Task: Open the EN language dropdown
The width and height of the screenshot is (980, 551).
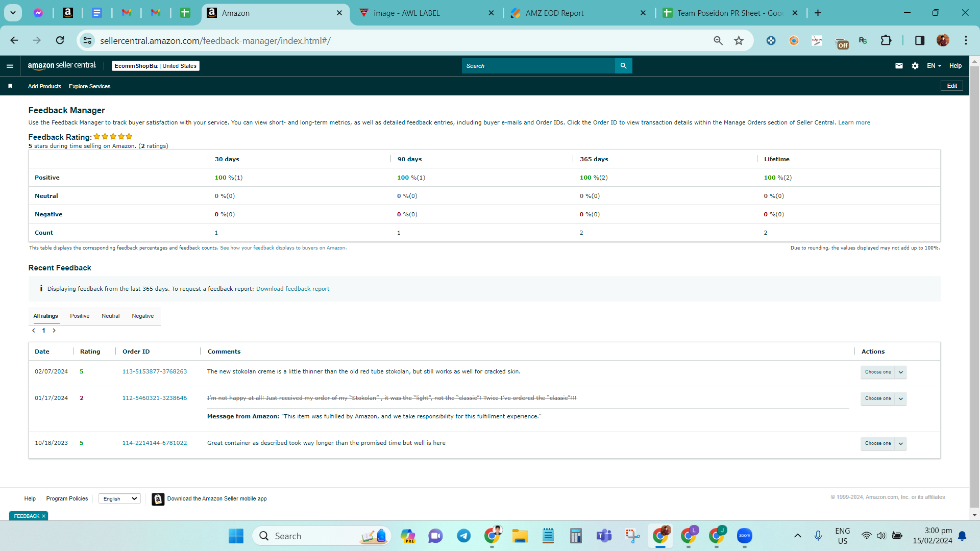Action: [934, 66]
